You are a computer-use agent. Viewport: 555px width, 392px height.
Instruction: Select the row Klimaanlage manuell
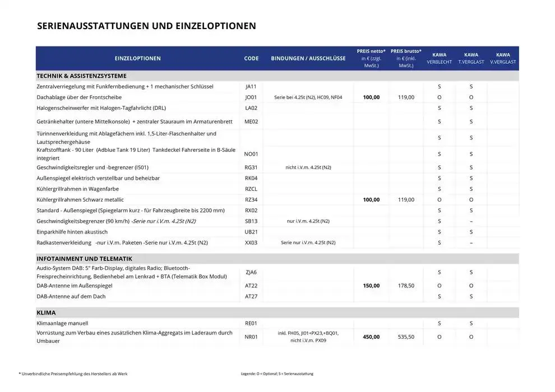tap(62, 323)
